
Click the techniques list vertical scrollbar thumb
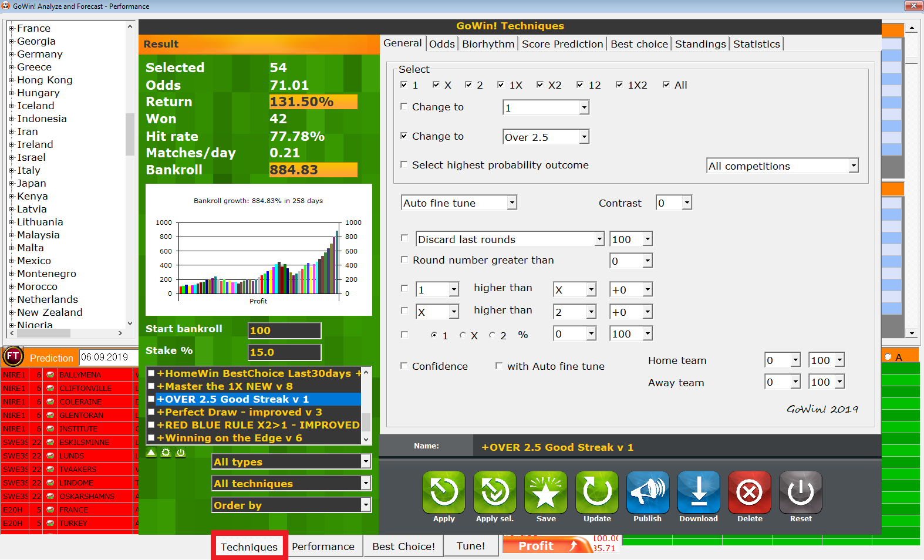point(366,422)
